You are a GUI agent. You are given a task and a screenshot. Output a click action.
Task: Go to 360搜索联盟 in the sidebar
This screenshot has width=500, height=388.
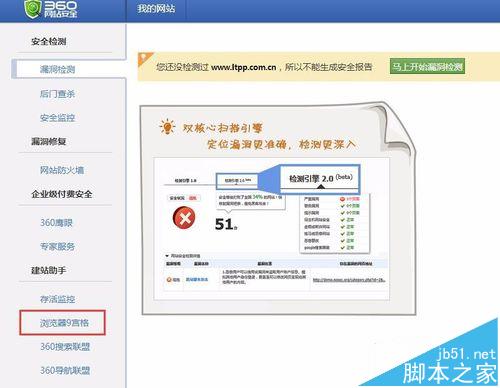65,347
